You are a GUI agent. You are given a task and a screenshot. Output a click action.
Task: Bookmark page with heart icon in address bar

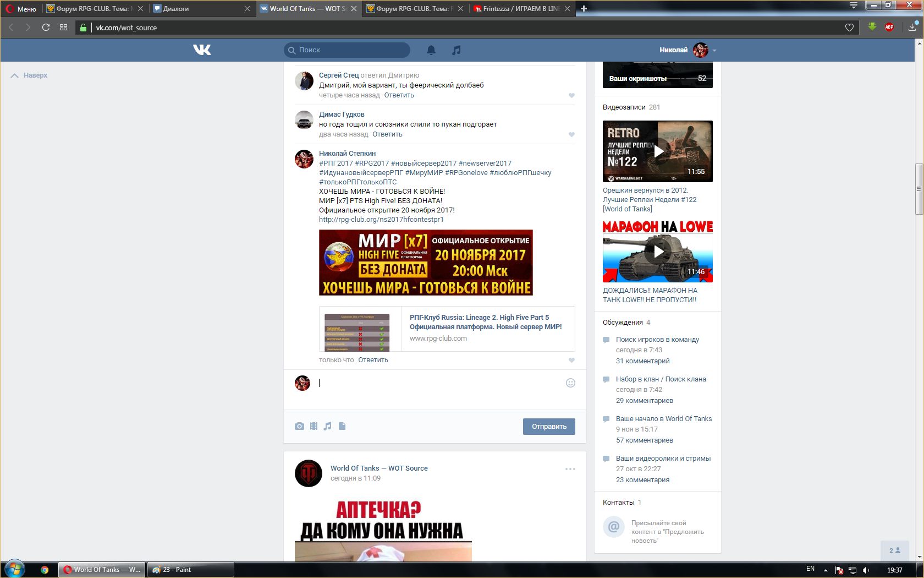(x=849, y=28)
